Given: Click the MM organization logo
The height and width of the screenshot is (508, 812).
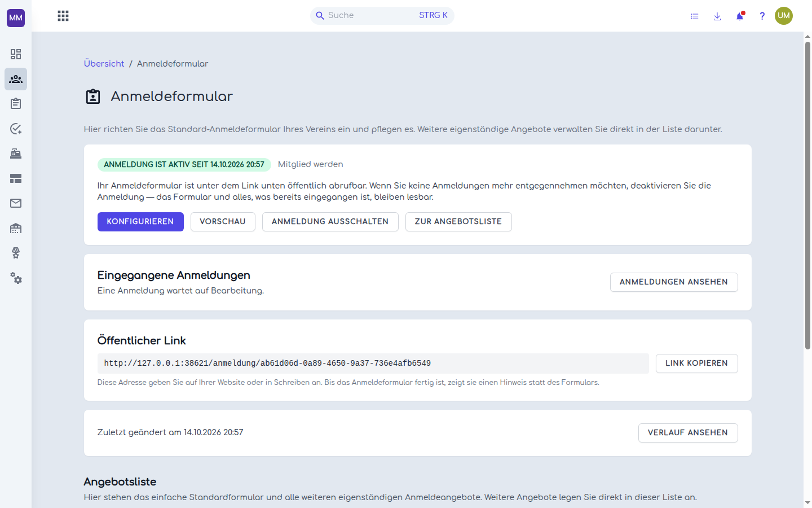Looking at the screenshot, I should coord(16,17).
